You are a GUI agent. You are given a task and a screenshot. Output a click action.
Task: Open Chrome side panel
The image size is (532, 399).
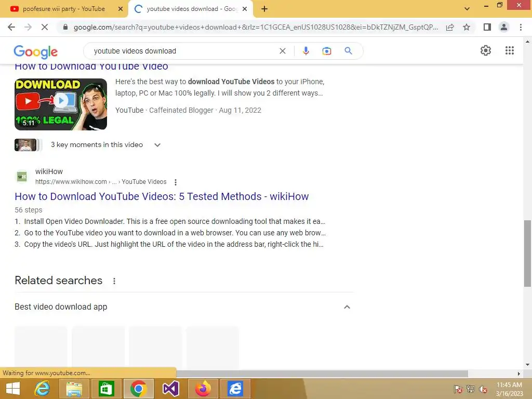click(x=487, y=27)
